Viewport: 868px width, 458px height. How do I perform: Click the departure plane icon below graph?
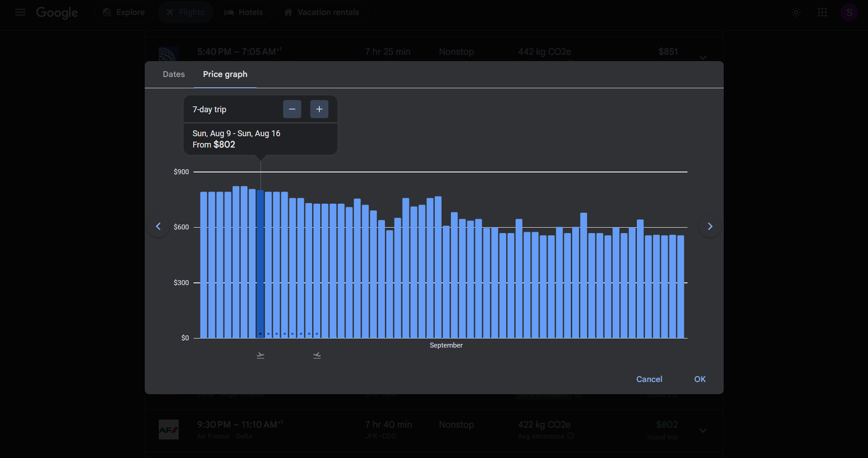(x=261, y=355)
